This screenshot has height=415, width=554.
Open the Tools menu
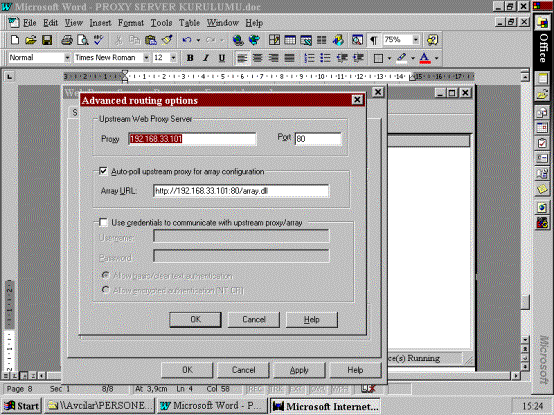tap(161, 23)
